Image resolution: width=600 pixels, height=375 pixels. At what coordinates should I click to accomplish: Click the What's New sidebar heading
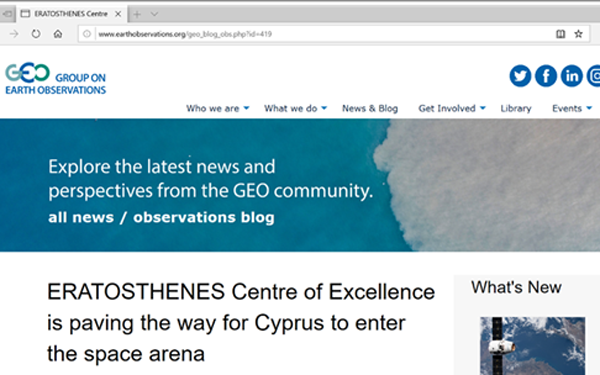(516, 287)
